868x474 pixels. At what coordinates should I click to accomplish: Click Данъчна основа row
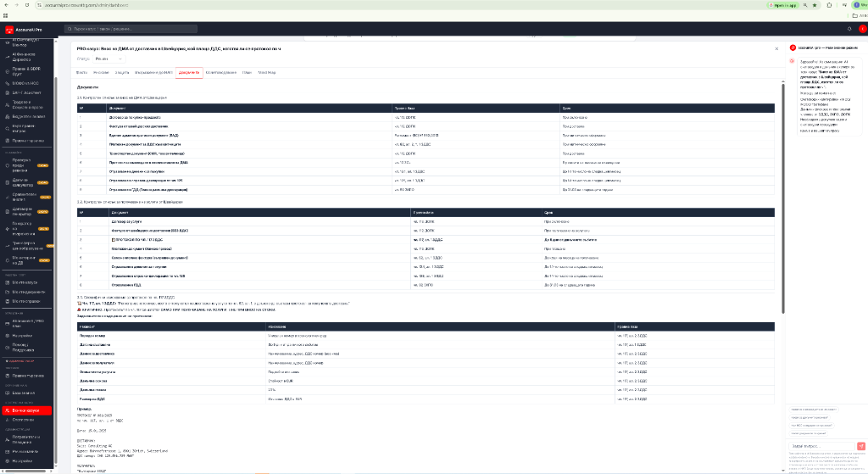(x=426, y=381)
